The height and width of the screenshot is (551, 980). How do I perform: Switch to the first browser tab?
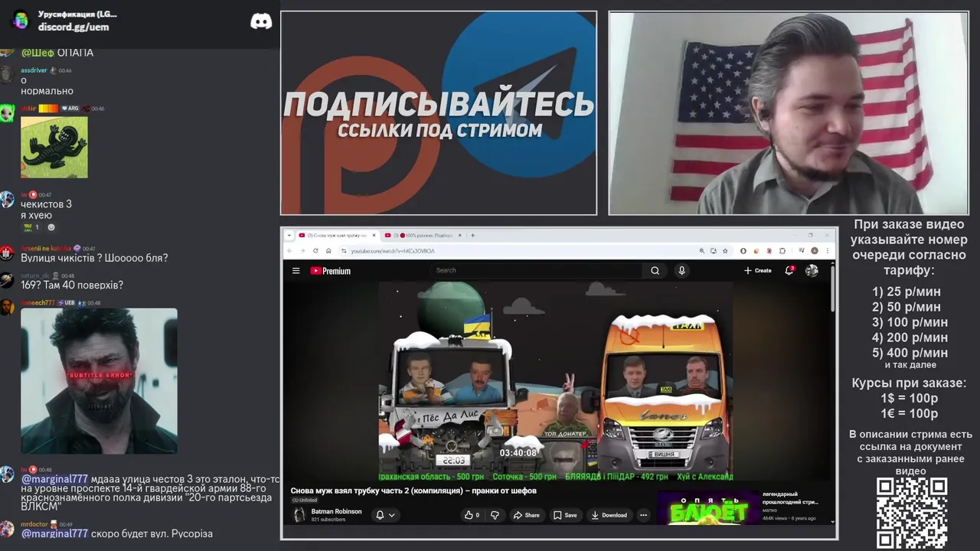[x=338, y=235]
